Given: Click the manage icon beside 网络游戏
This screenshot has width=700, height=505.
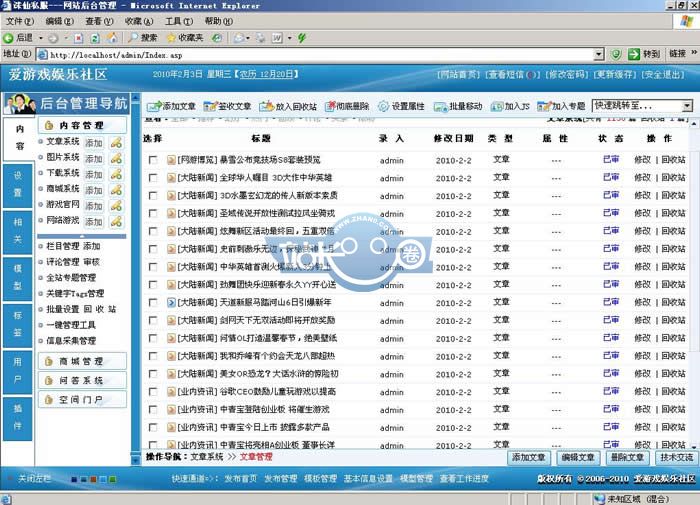Looking at the screenshot, I should pos(116,221).
